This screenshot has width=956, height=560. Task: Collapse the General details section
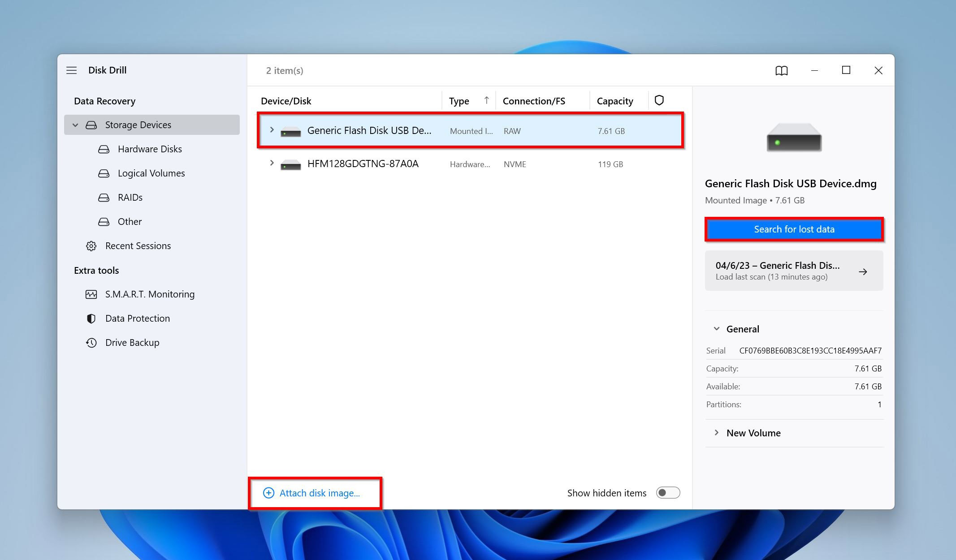pyautogui.click(x=716, y=329)
